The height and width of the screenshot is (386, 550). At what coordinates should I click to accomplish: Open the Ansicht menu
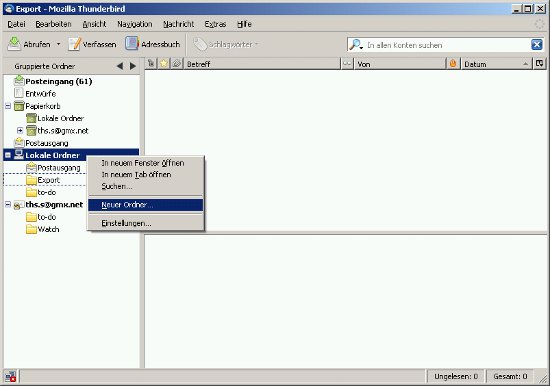pos(94,24)
